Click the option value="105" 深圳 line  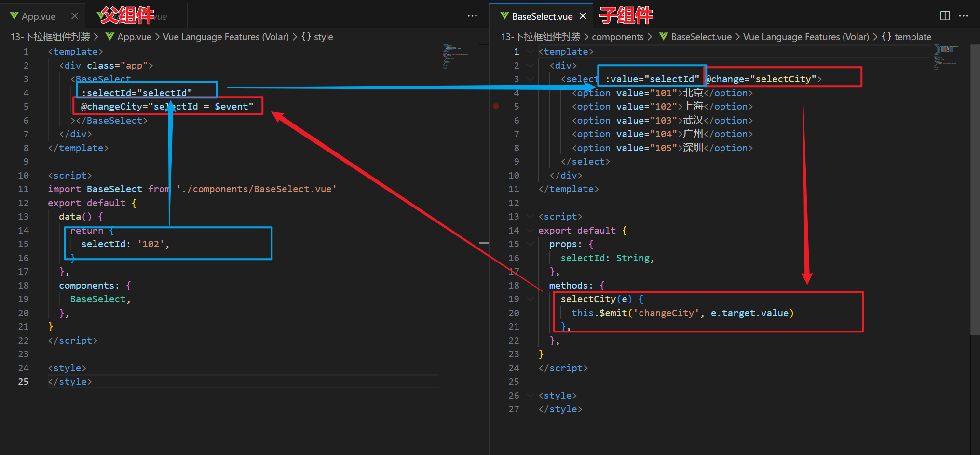[662, 148]
